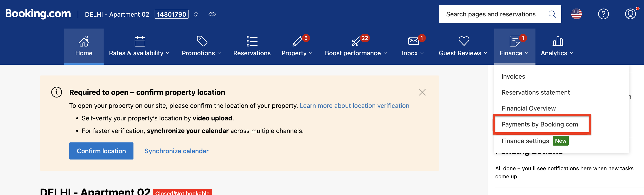644x195 pixels.
Task: Click the Synchronize calendar link
Action: click(x=176, y=151)
